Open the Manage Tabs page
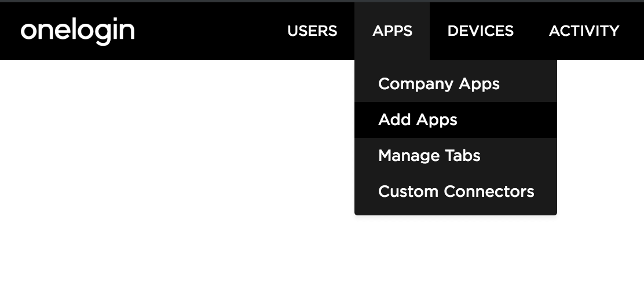Screen dimensions: 644x308 click(x=429, y=156)
